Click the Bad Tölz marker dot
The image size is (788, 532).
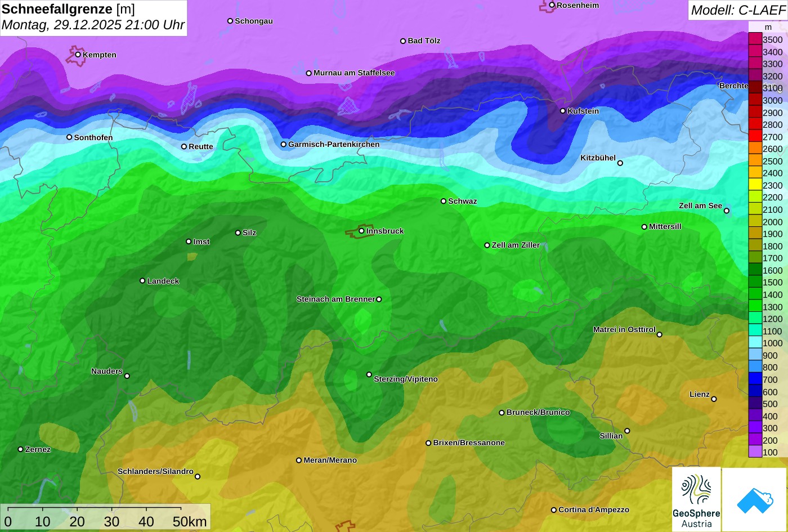[x=403, y=41]
